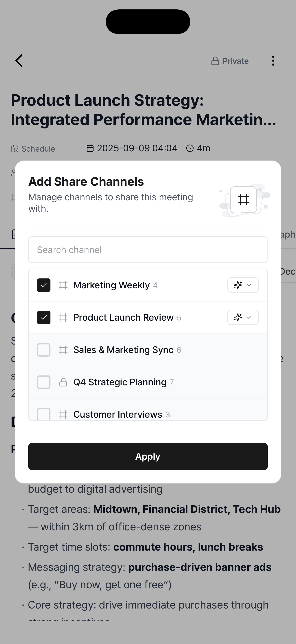296x644 pixels.
Task: Select the Customer Interviews channel row
Action: click(x=148, y=410)
